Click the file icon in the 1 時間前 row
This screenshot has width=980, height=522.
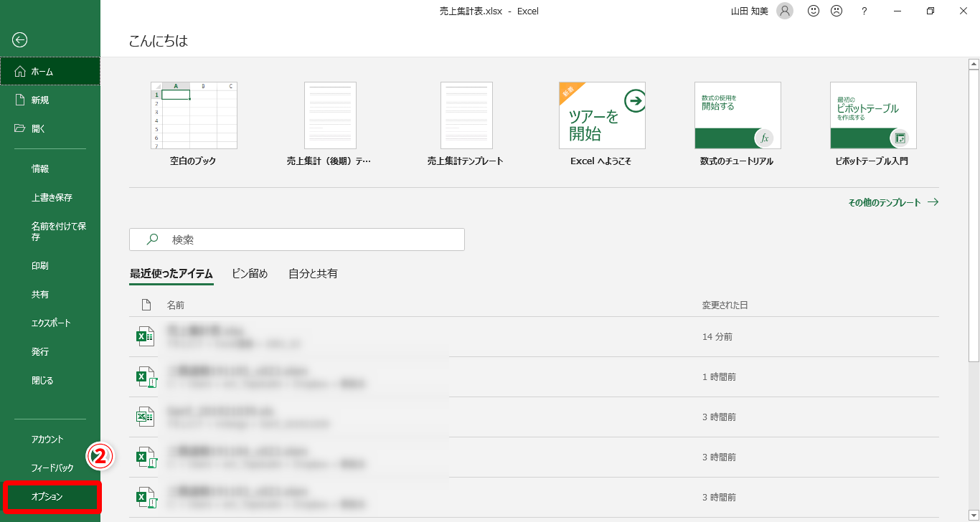pos(146,376)
